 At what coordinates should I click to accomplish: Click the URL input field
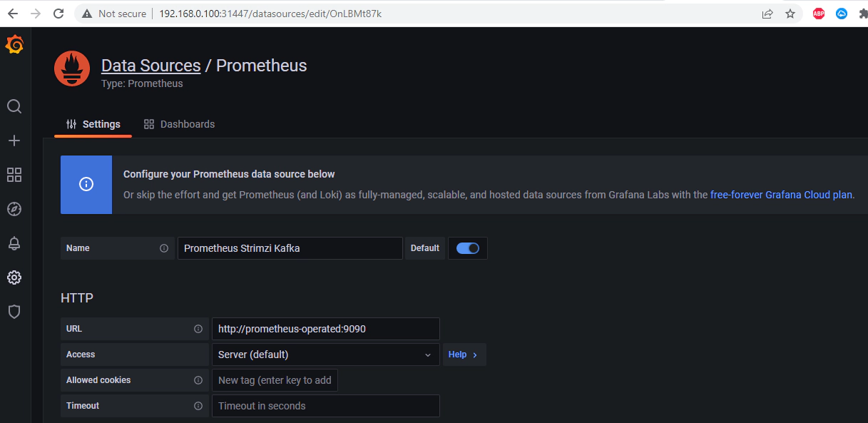click(326, 329)
